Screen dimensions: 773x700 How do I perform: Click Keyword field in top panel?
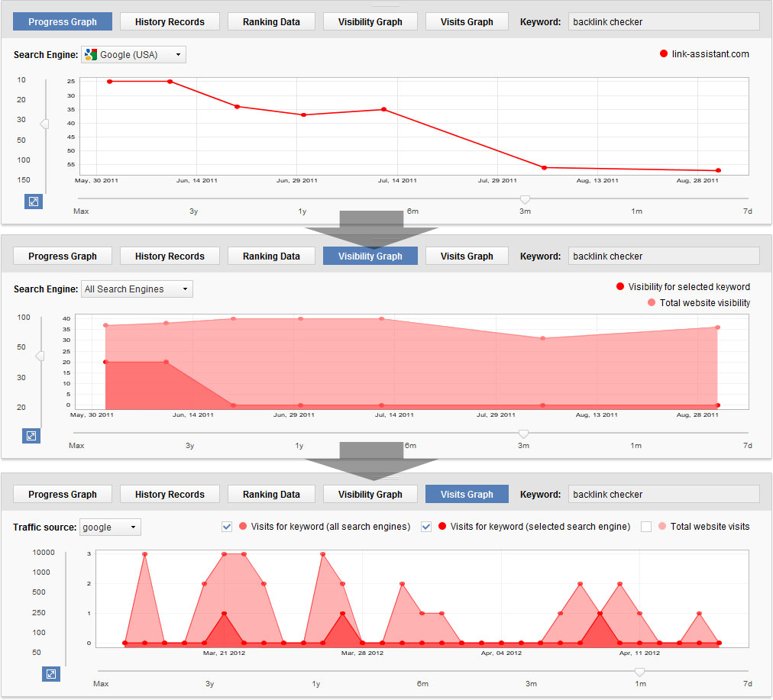[664, 21]
